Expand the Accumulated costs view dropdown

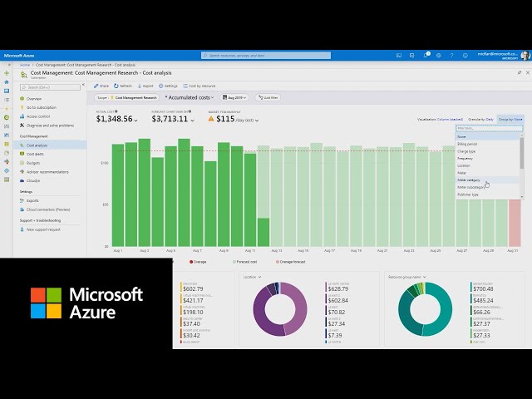pyautogui.click(x=190, y=97)
